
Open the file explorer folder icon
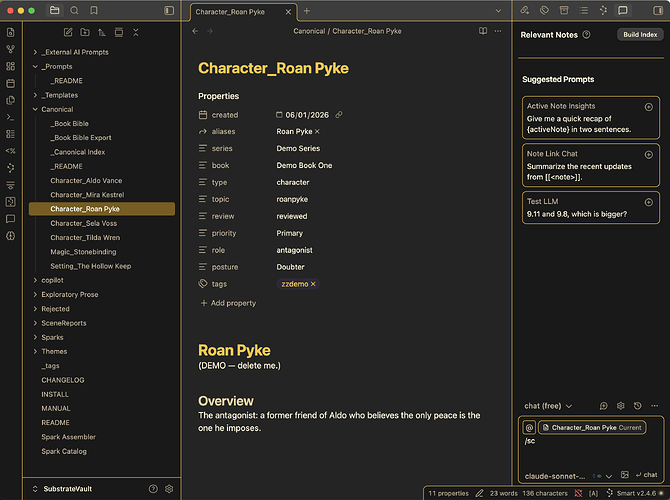click(54, 10)
